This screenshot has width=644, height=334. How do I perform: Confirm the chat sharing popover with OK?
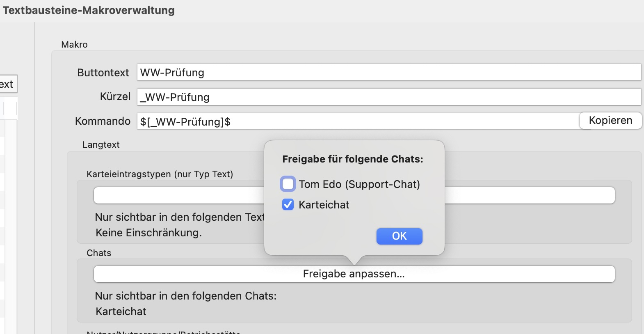(x=399, y=236)
